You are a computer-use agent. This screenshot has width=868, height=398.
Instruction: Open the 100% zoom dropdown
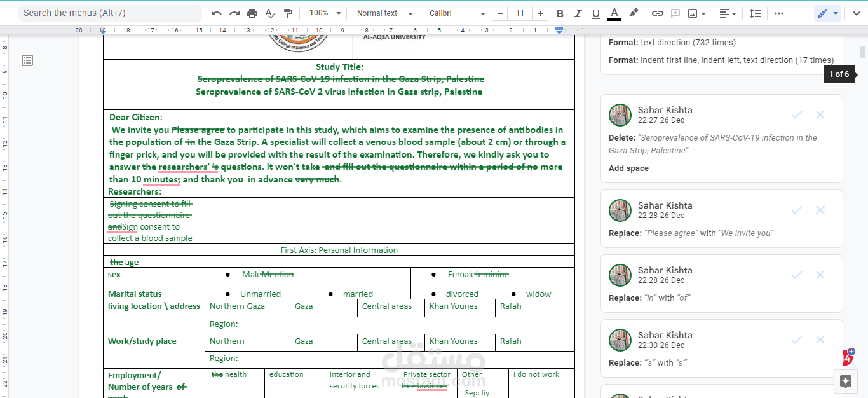click(325, 13)
